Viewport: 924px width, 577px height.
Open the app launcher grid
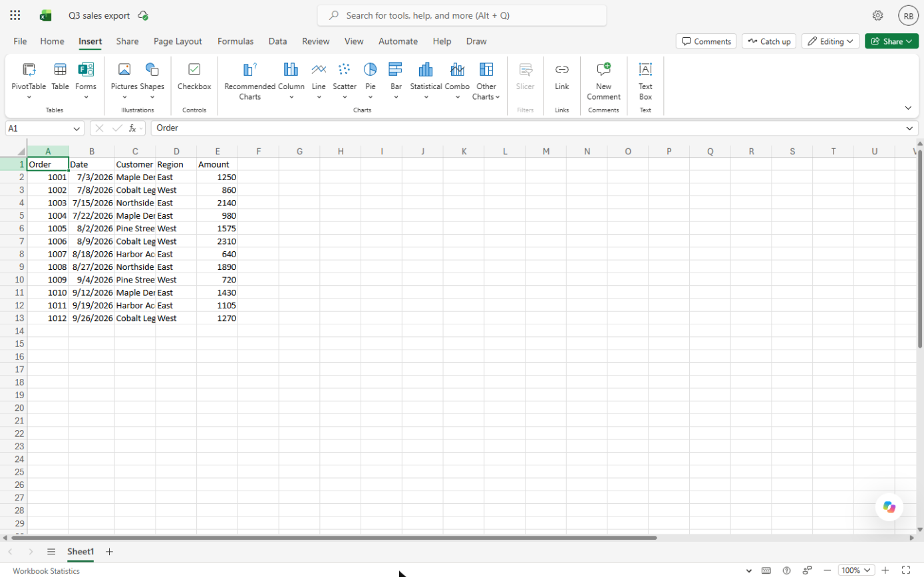pos(15,15)
